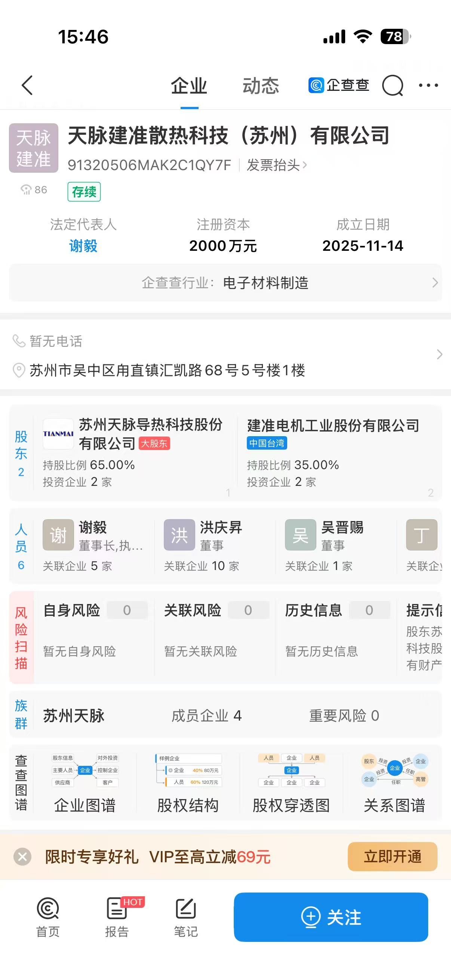The image size is (451, 980).
Task: Switch to the 动态 tab
Action: (261, 86)
